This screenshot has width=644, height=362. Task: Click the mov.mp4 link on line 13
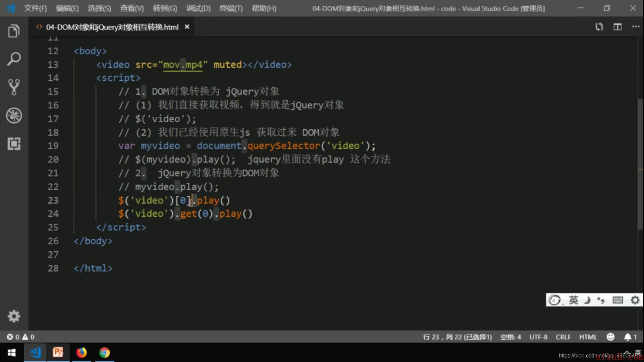click(183, 65)
